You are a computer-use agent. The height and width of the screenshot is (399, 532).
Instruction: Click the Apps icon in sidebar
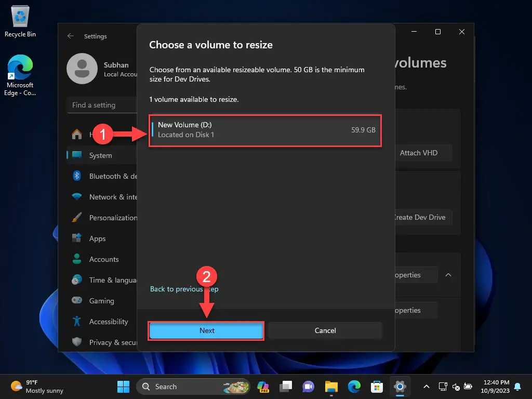77,238
